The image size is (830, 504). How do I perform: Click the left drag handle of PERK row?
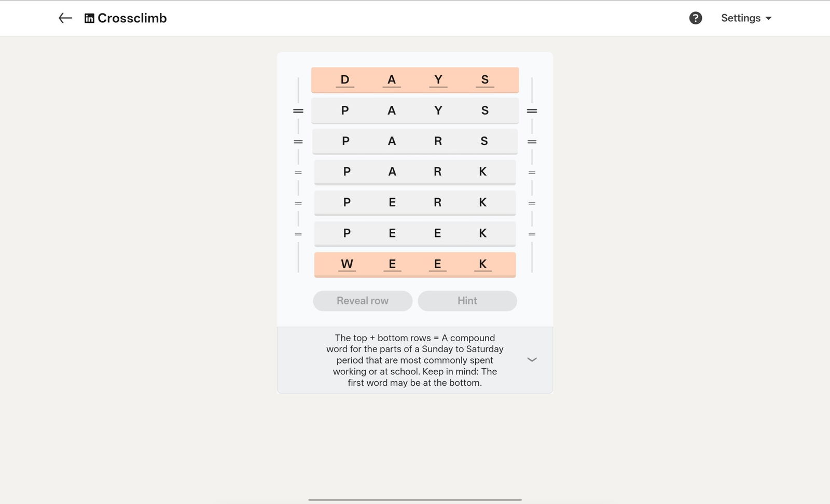coord(298,203)
